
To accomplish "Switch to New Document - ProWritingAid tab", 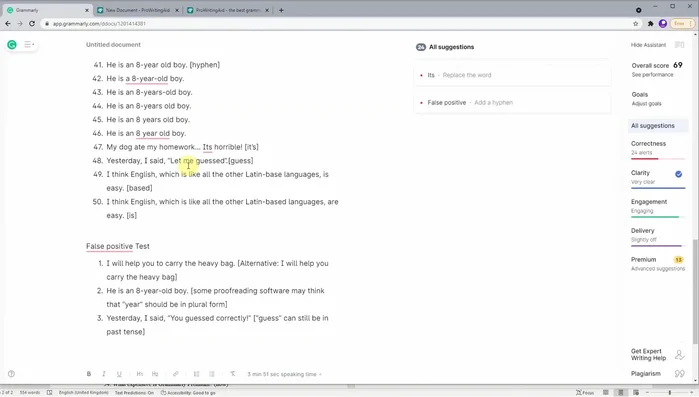I will pos(138,10).
